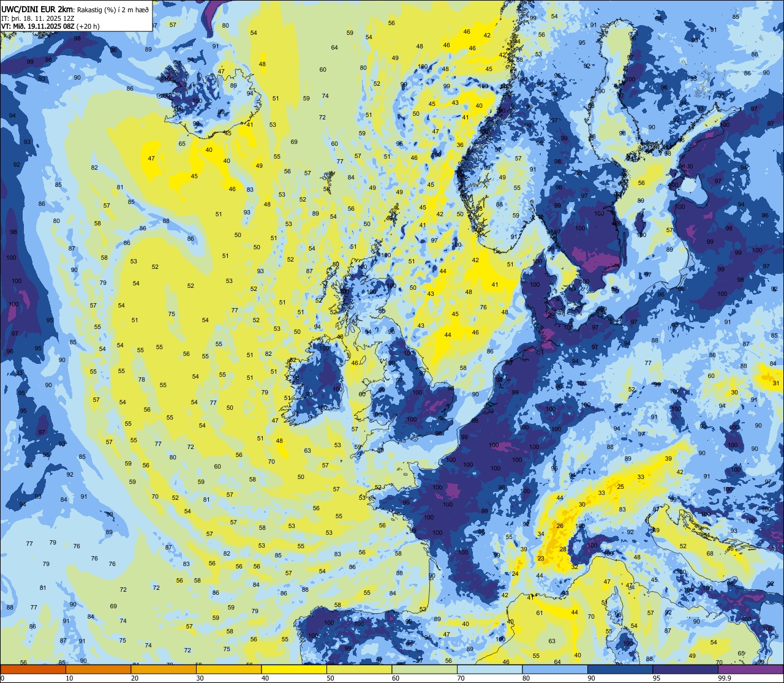Image resolution: width=784 pixels, height=683 pixels.
Task: Click the legend tick label 50
Action: (x=330, y=678)
